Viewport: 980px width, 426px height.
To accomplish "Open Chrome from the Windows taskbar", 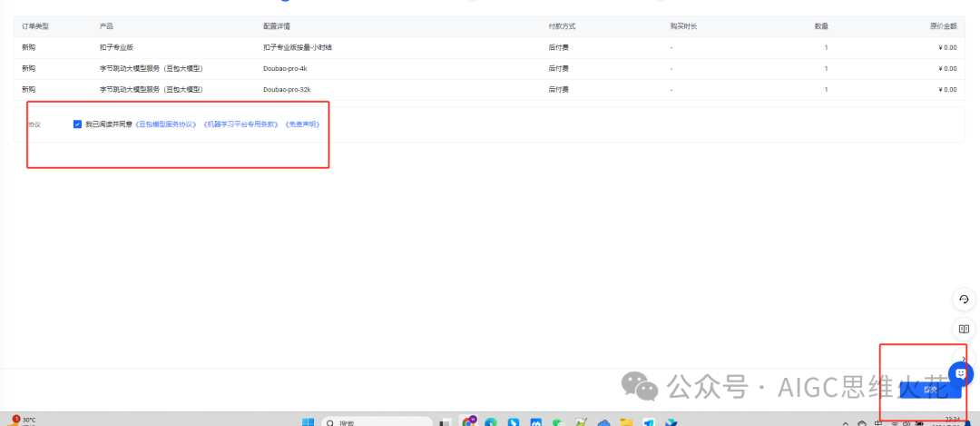I will coord(468,422).
